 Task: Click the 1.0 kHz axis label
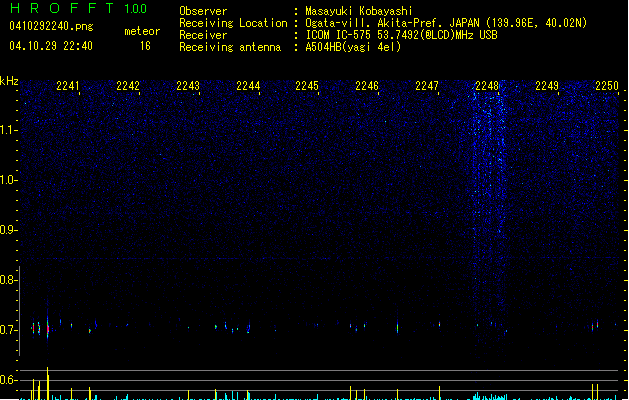pyautogui.click(x=8, y=180)
